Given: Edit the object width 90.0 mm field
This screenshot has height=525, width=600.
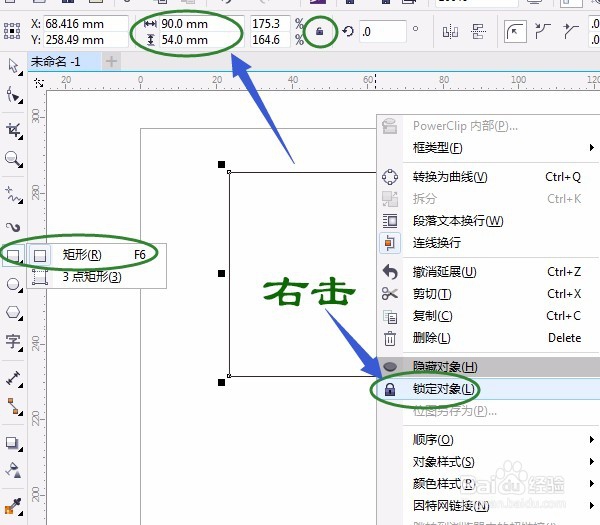Looking at the screenshot, I should coord(201,24).
